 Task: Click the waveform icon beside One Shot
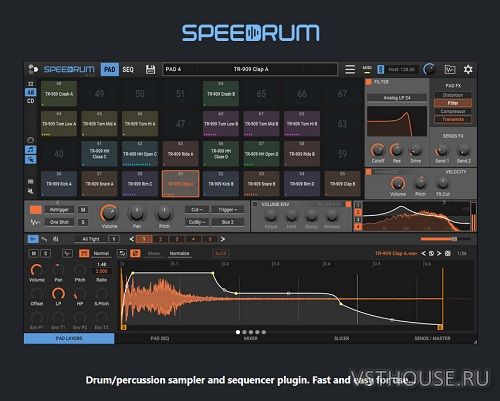coord(35,222)
